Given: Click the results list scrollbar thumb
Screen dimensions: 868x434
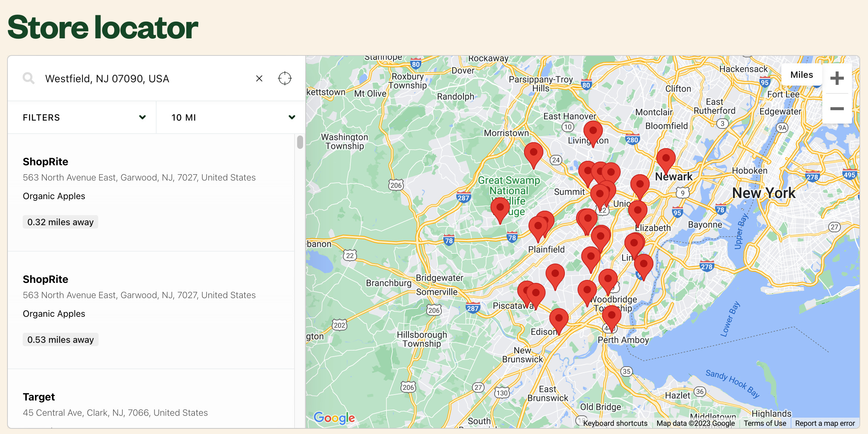Looking at the screenshot, I should (x=300, y=142).
